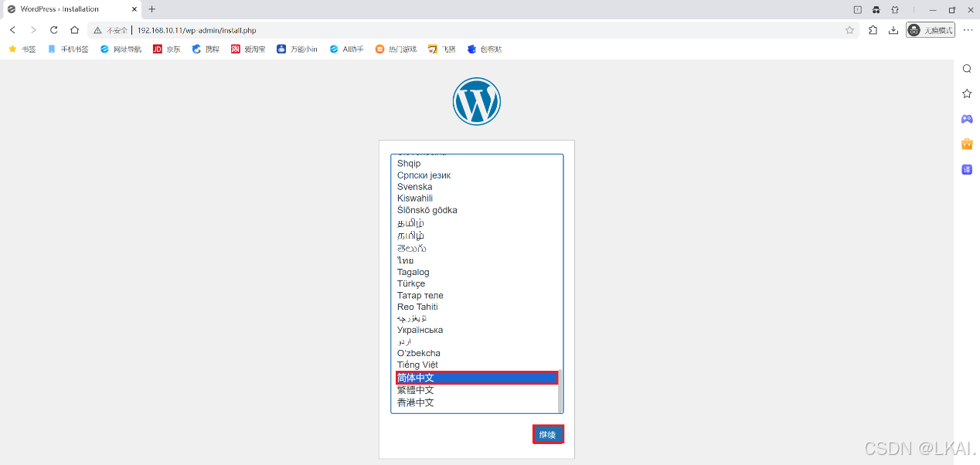
Task: Click the browser forward arrow
Action: pyautogui.click(x=33, y=30)
